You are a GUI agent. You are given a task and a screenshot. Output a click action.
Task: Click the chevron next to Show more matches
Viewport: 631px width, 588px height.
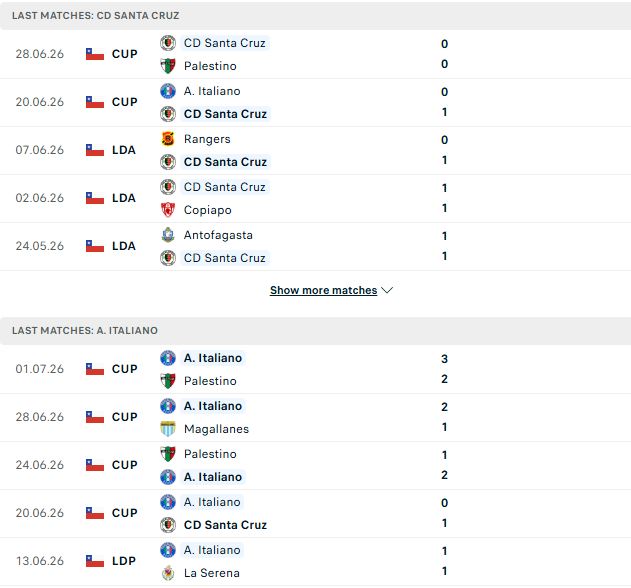pyautogui.click(x=387, y=290)
